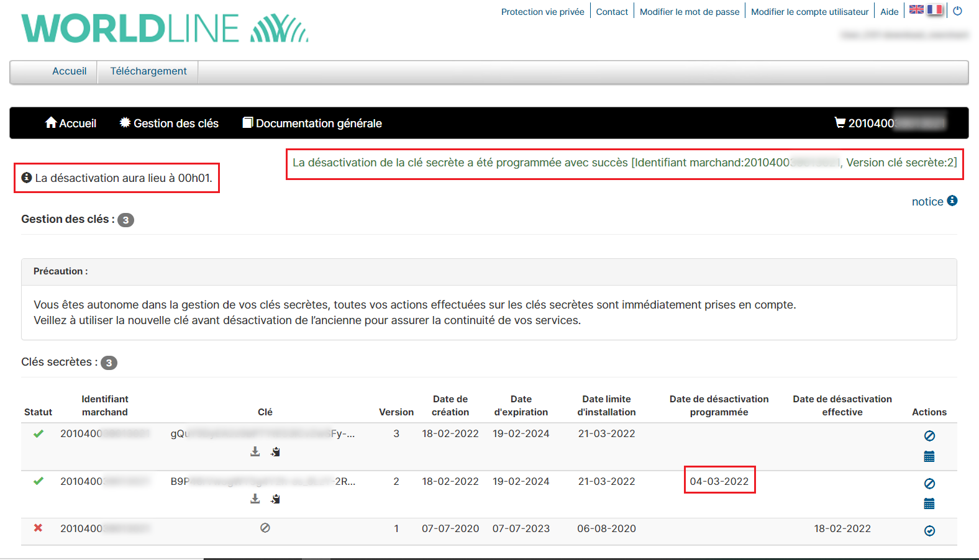Switch language to French with French flag
Viewport: 979px width, 560px height.
[935, 9]
